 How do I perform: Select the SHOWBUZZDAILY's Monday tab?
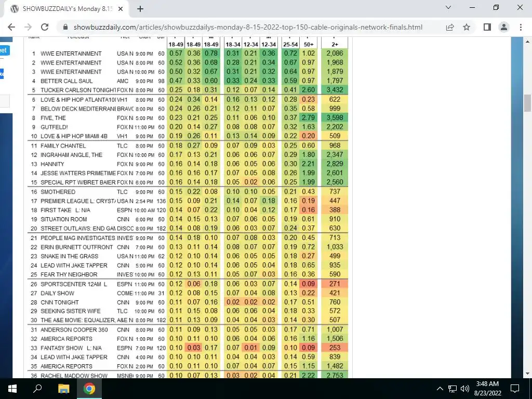67,9
